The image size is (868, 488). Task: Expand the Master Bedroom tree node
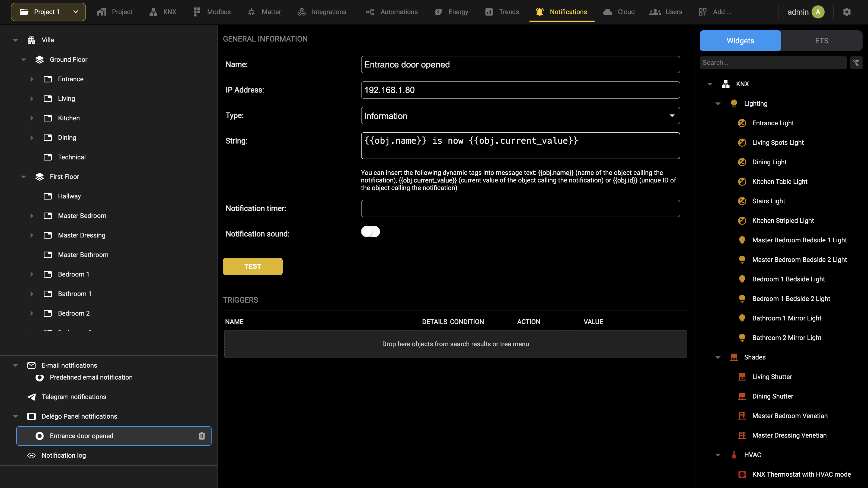pyautogui.click(x=32, y=216)
